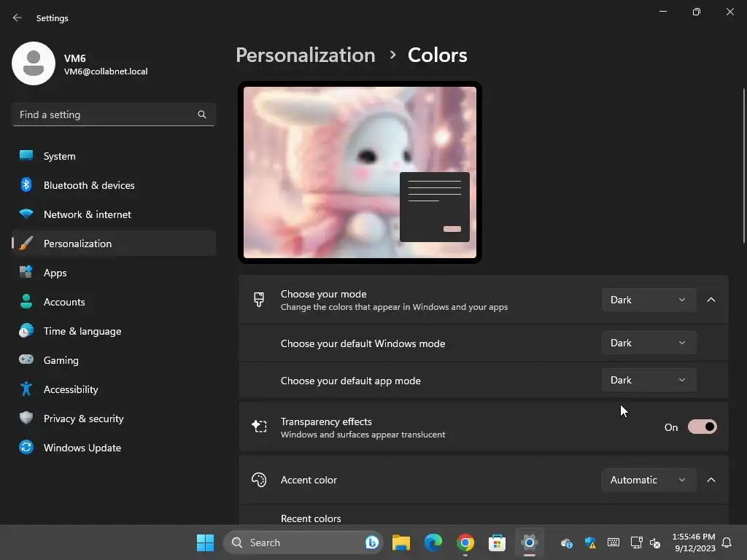Open Gaming settings
747x560 pixels.
pos(113,360)
